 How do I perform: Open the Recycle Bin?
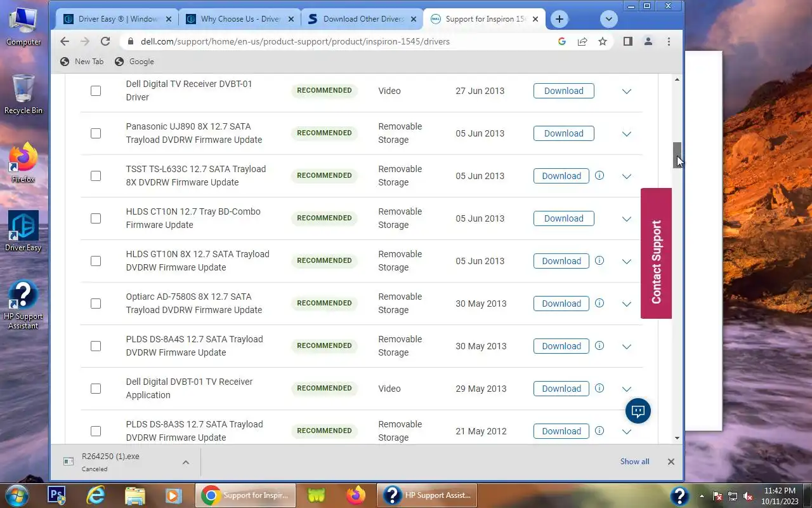[23, 94]
